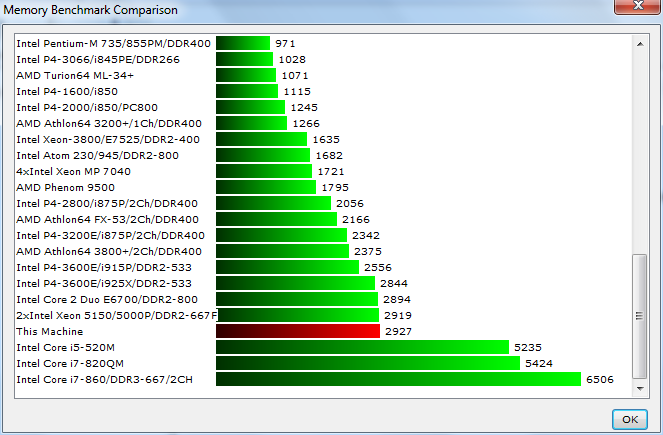Click the value 1245
This screenshot has height=435, width=663.
pyautogui.click(x=304, y=107)
